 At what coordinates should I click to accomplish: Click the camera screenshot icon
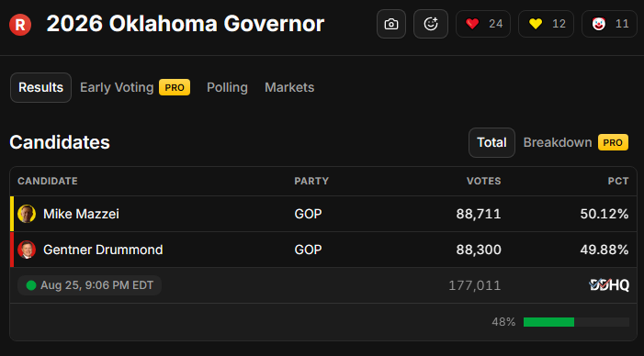point(391,24)
